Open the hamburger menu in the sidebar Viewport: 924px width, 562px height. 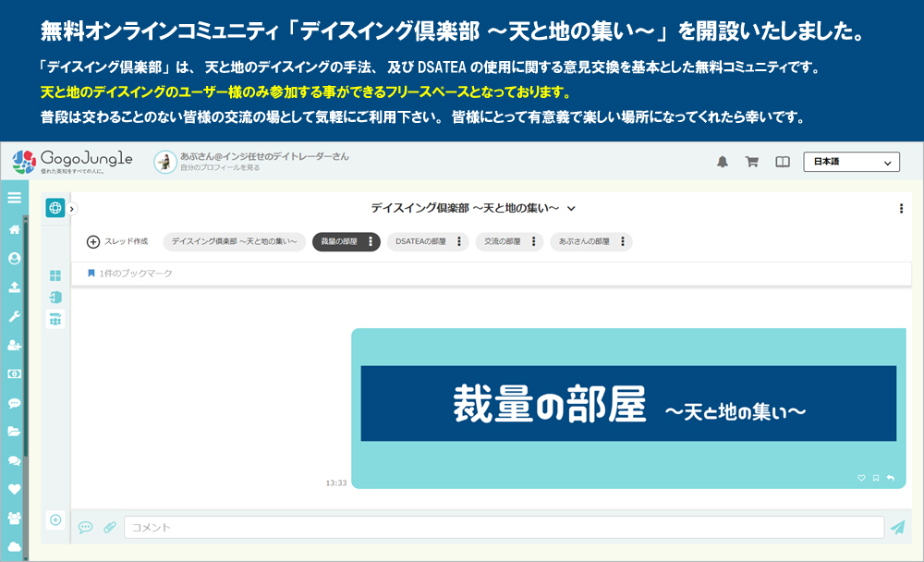point(14,198)
